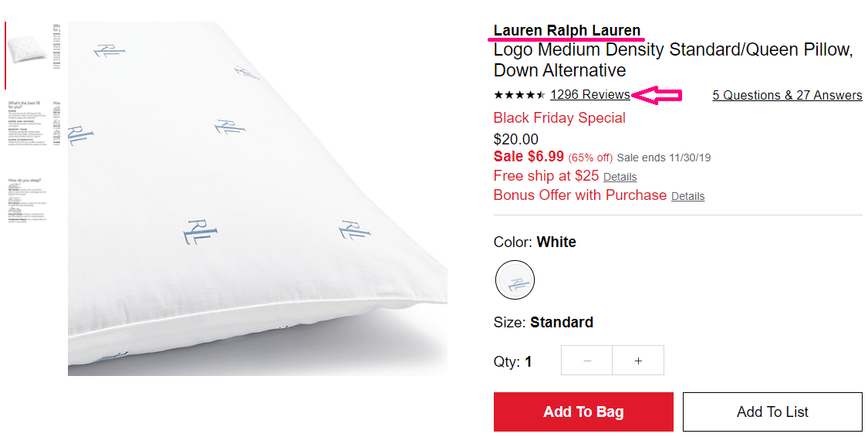Image resolution: width=868 pixels, height=437 pixels.
Task: View Bonus Offer with Purchase Details
Action: 687,196
